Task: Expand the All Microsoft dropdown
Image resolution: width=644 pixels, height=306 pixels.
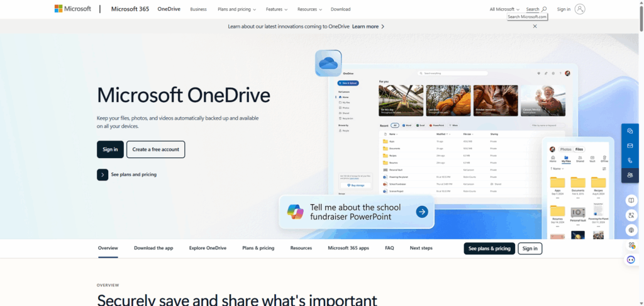Action: [504, 9]
